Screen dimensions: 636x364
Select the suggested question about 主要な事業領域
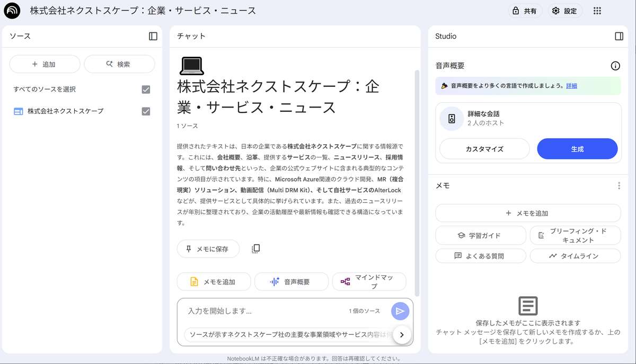coord(289,334)
